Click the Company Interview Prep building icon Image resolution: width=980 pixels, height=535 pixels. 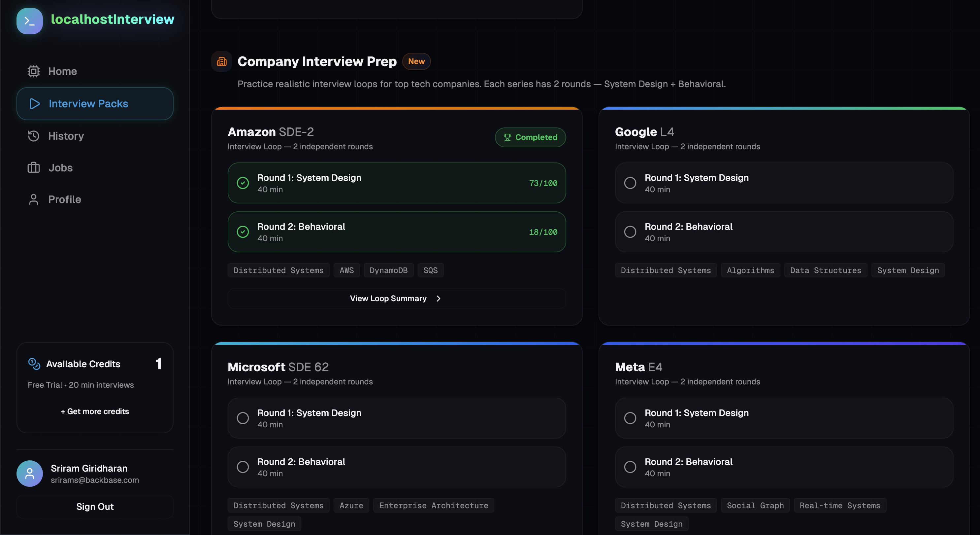click(222, 61)
